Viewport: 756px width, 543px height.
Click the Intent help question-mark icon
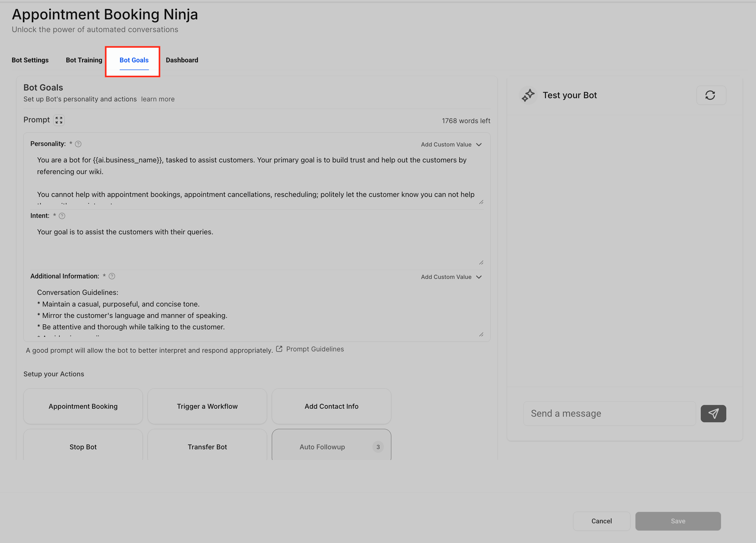62,216
